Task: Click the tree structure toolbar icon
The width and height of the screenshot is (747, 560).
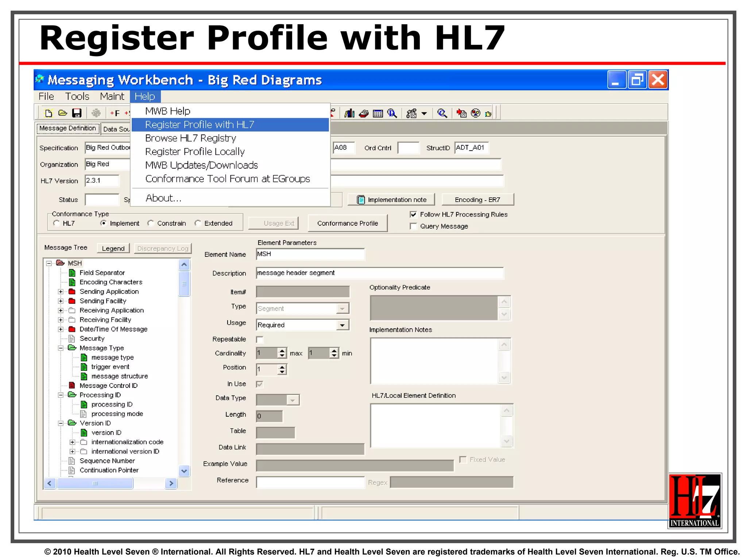Action: (x=411, y=113)
